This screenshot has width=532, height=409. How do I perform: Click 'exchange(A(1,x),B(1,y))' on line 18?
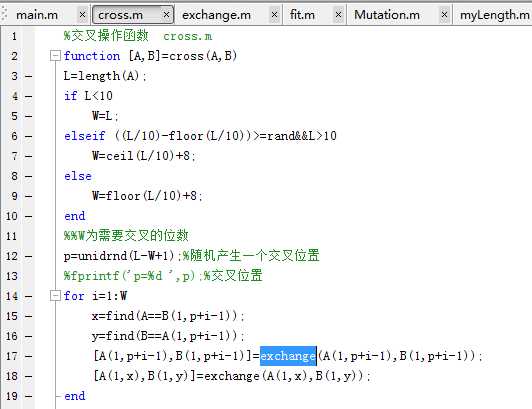click(x=284, y=376)
